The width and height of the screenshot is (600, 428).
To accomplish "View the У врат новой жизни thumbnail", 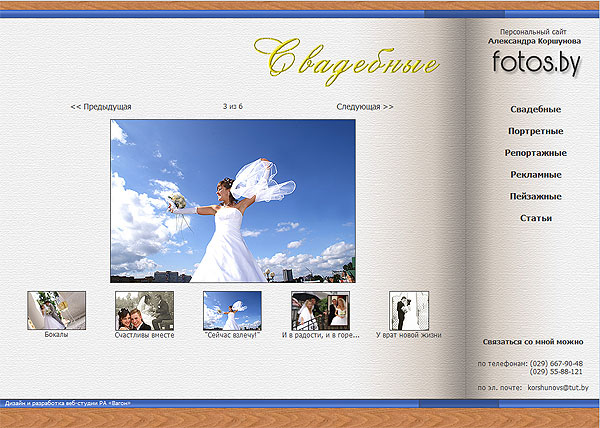I will coord(408,310).
